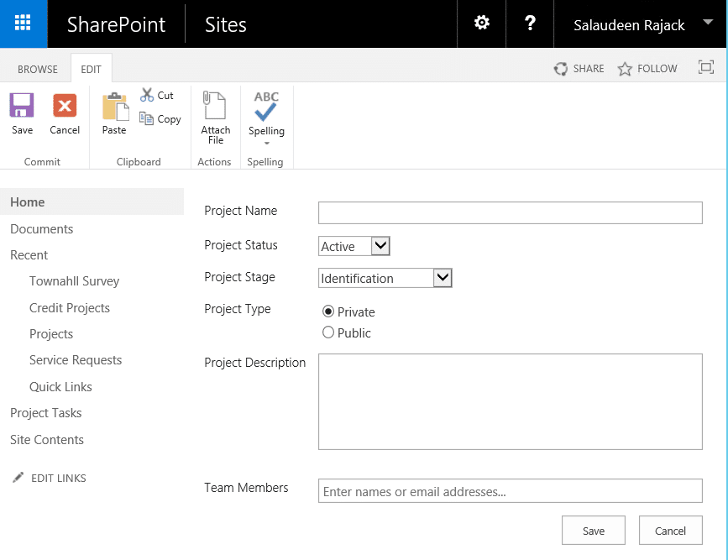Open the Settings gear menu

tap(481, 23)
